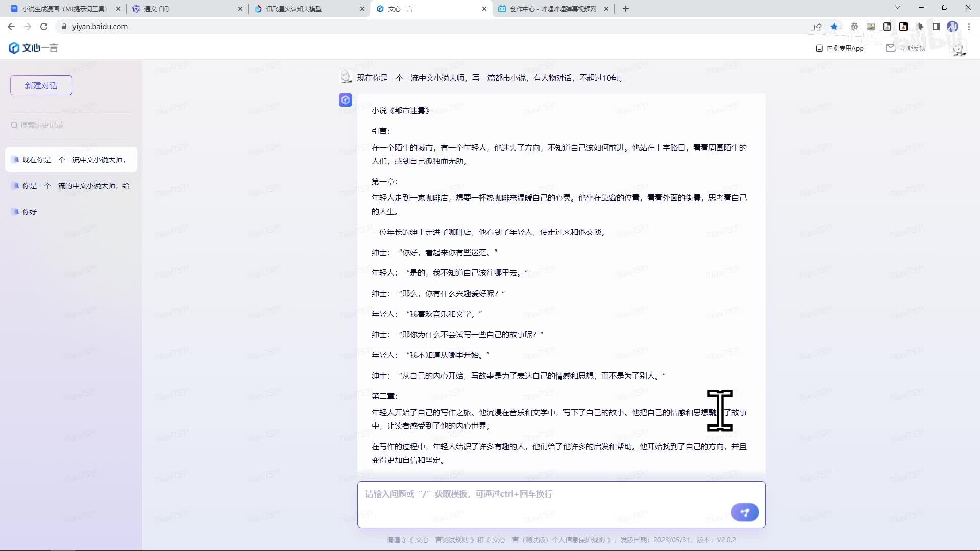Screen dimensions: 980x551
Task: Click the bookmark star icon
Action: pos(834,27)
